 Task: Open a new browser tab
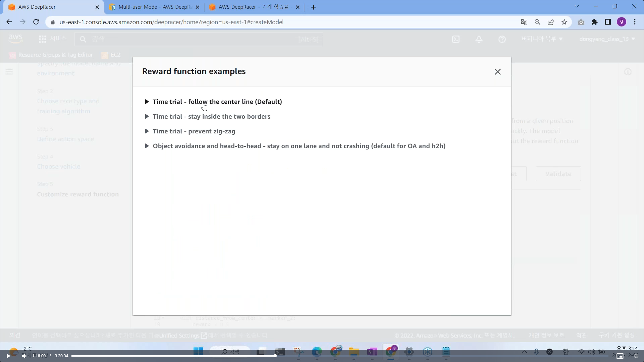pyautogui.click(x=313, y=7)
